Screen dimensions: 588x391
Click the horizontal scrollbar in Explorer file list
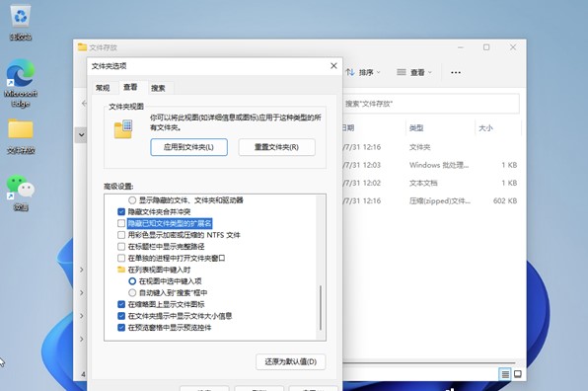tap(430, 363)
